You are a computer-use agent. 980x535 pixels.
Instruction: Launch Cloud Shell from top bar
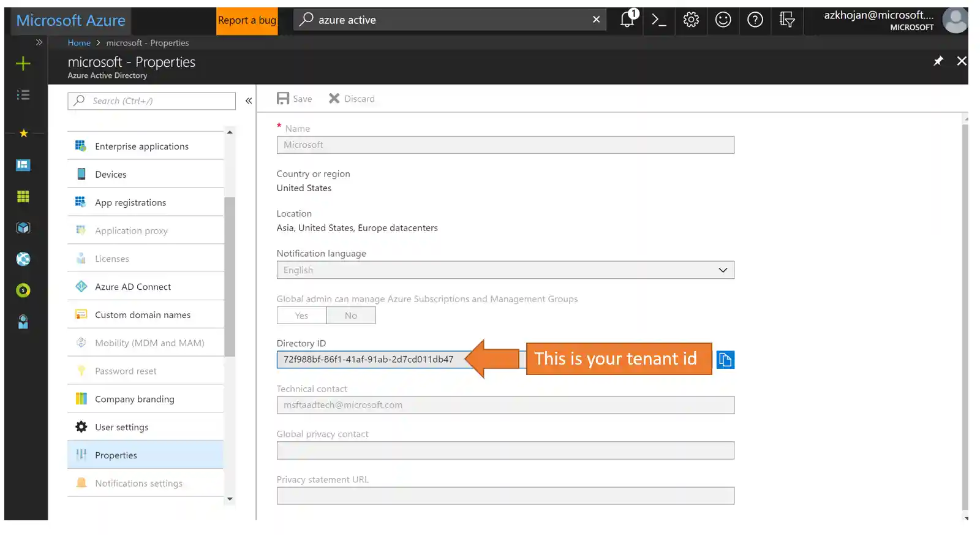659,20
